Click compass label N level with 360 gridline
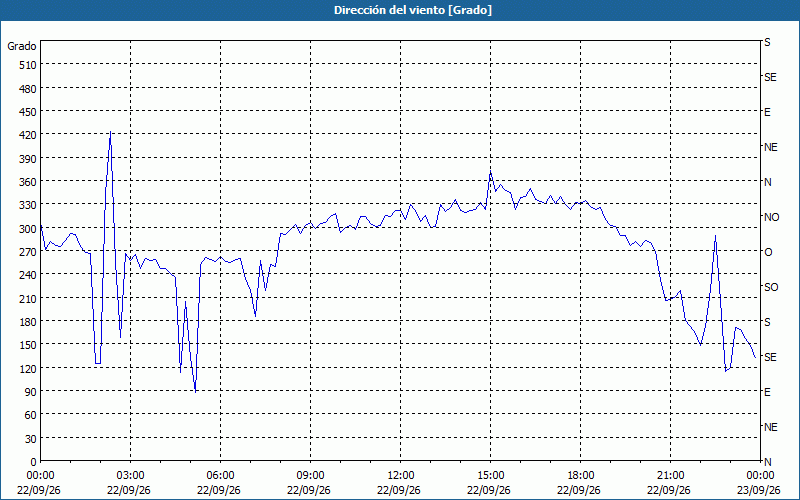800x500 pixels. pyautogui.click(x=767, y=182)
